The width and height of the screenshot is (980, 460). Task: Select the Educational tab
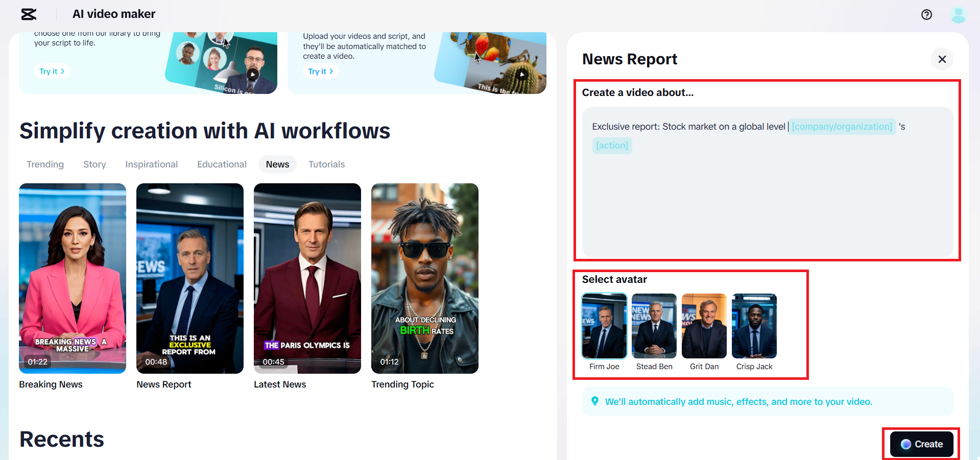tap(222, 164)
